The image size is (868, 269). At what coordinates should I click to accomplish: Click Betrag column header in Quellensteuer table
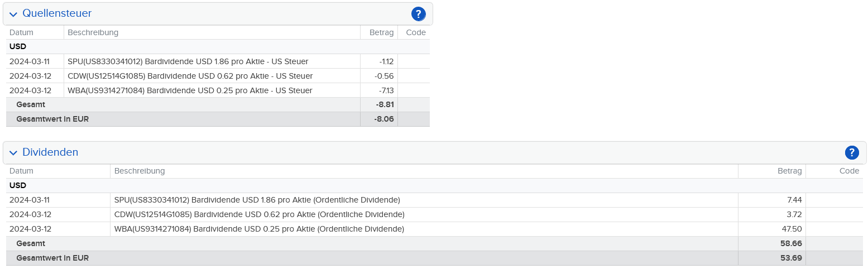[x=381, y=32]
